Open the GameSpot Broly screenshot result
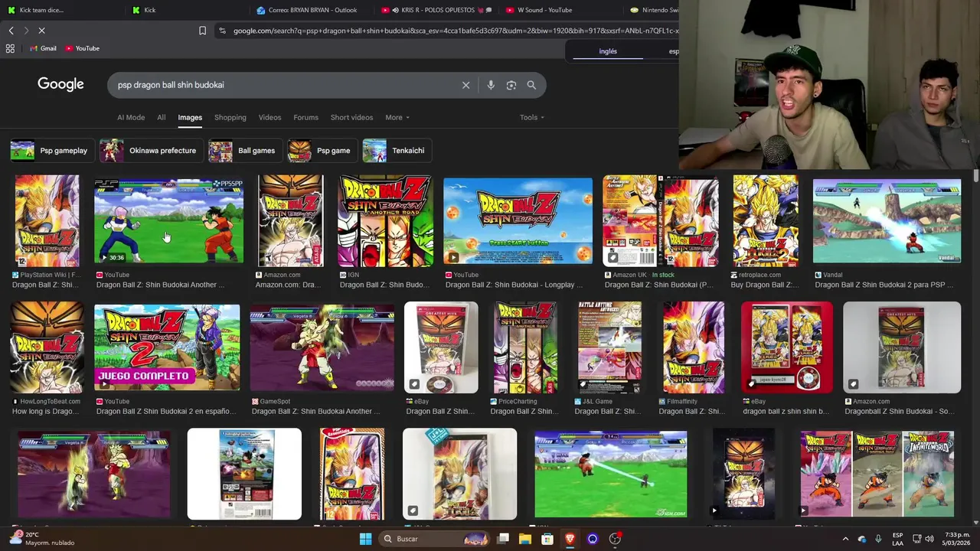The image size is (980, 551). click(322, 347)
